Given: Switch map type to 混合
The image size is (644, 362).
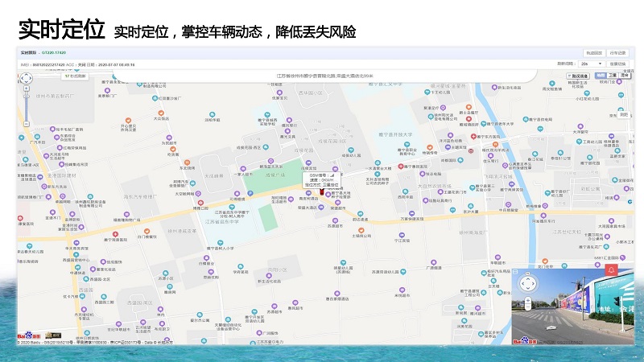Looking at the screenshot, I should (x=624, y=76).
